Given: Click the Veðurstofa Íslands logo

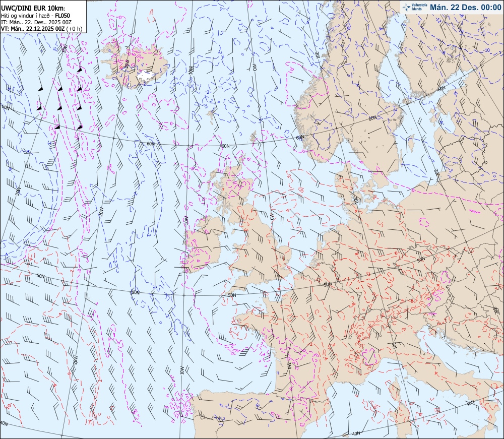Looking at the screenshot, I should (415, 7).
